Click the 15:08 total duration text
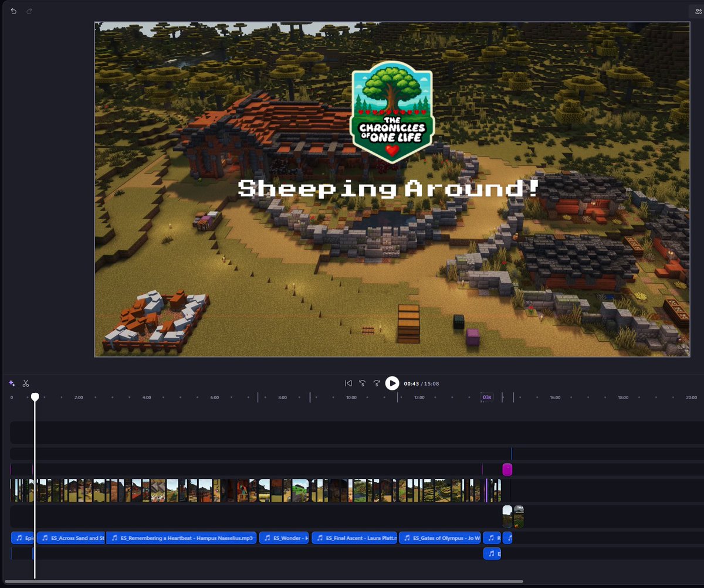This screenshot has height=588, width=704. [x=432, y=384]
